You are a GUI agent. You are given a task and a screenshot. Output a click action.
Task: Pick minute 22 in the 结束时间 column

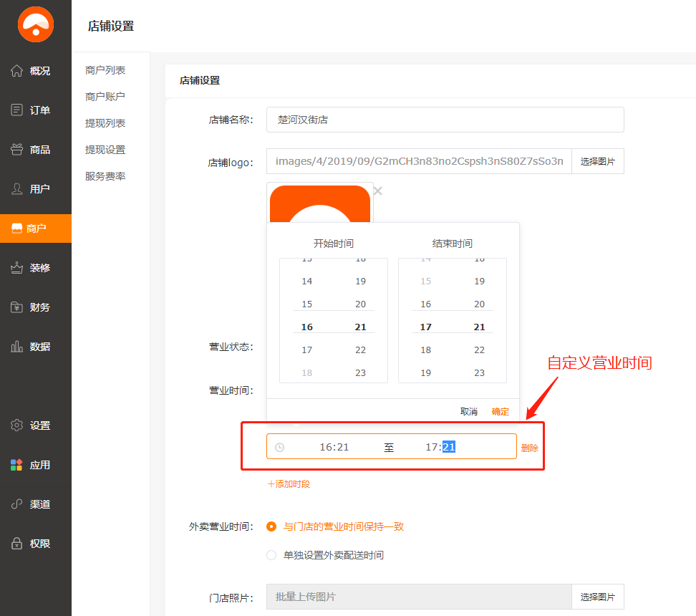(479, 350)
